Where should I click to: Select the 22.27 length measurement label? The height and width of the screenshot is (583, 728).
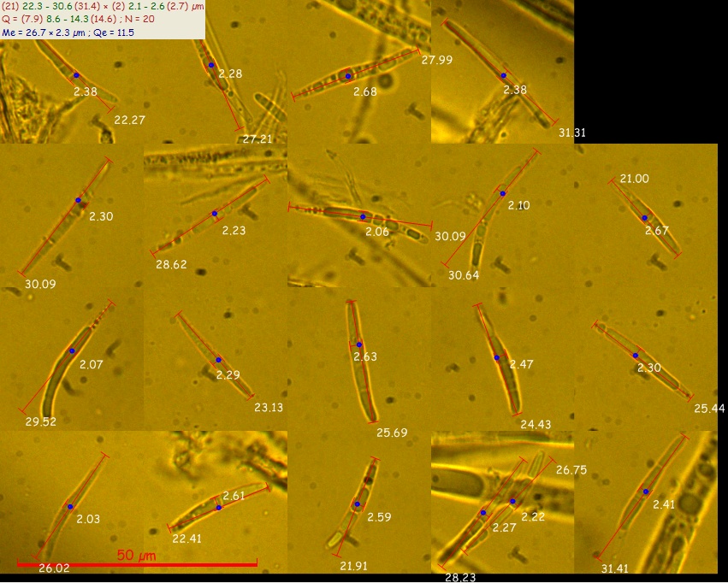129,121
